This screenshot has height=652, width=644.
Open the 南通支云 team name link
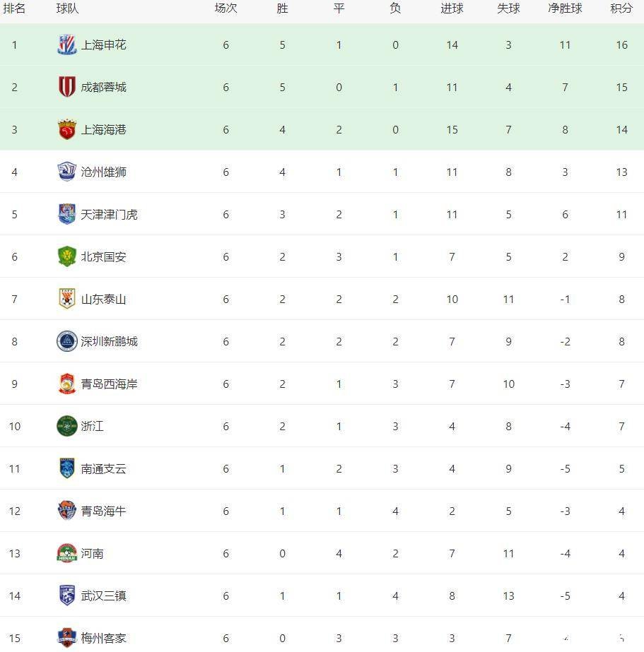point(103,469)
